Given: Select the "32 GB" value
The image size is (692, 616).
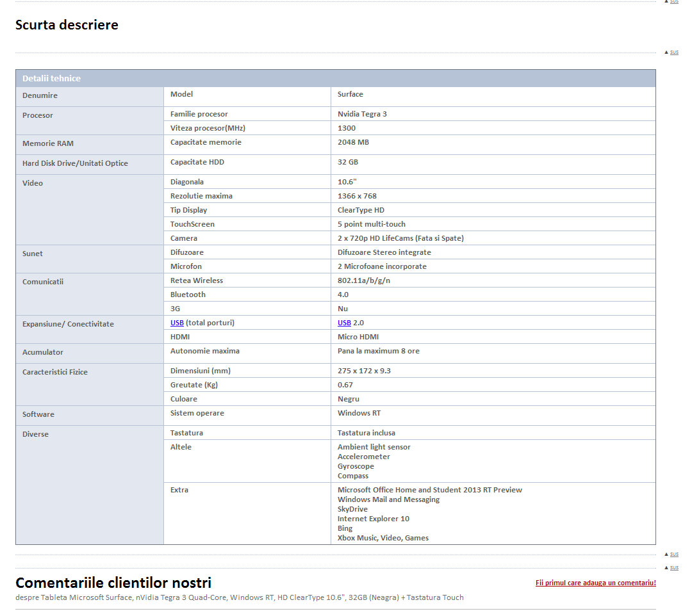Looking at the screenshot, I should tap(348, 162).
